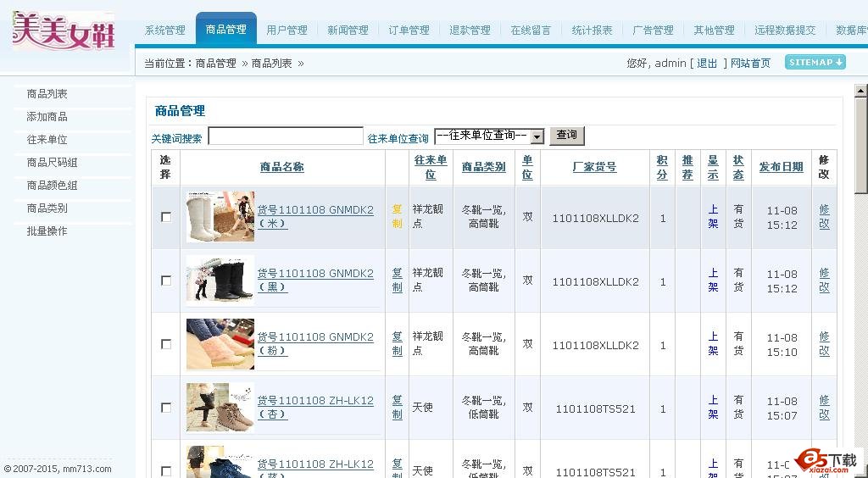Click 修改 for the GNMDK2（黑） row
Viewport: 868px width, 478px height.
click(824, 281)
